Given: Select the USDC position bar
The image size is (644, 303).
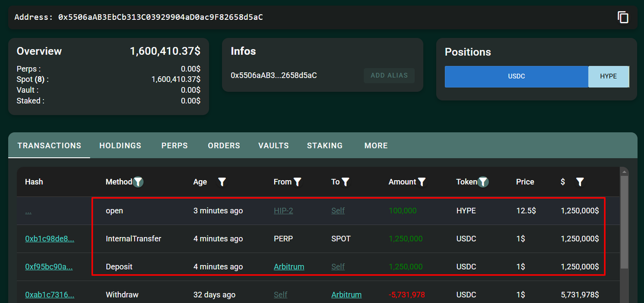Looking at the screenshot, I should tap(516, 76).
